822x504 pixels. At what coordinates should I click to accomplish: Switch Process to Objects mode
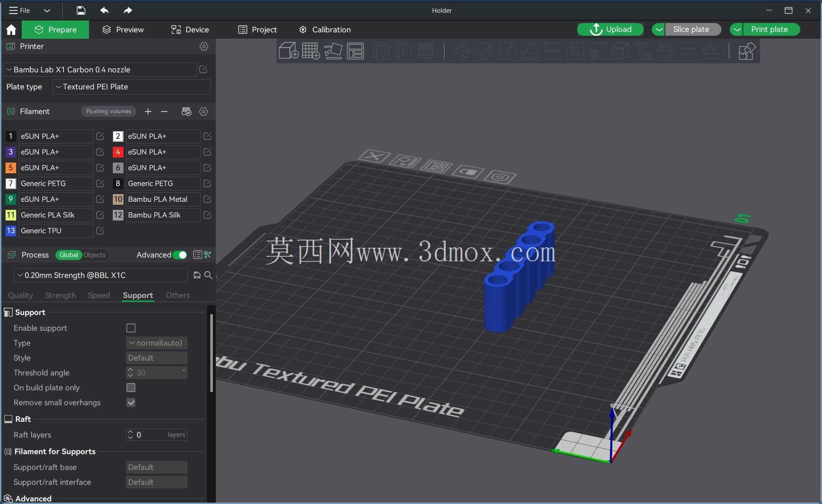coord(95,255)
